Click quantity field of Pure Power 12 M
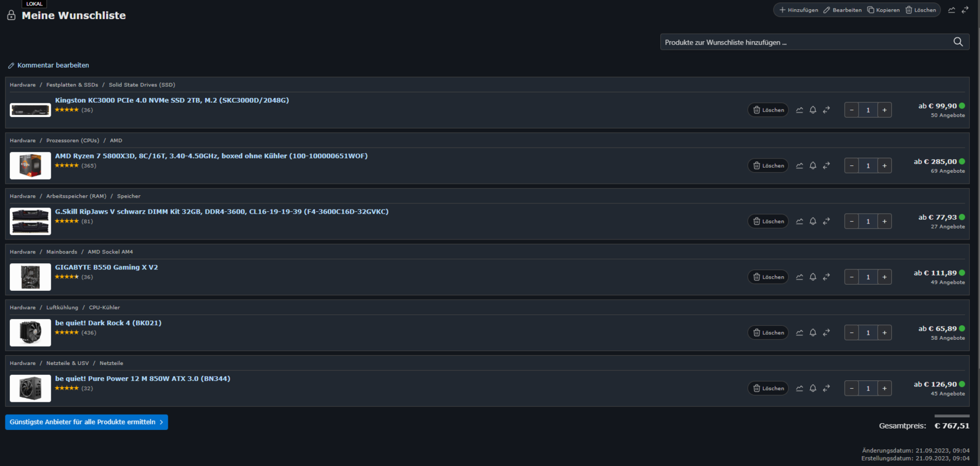Screen dimensions: 980x466 coord(868,389)
